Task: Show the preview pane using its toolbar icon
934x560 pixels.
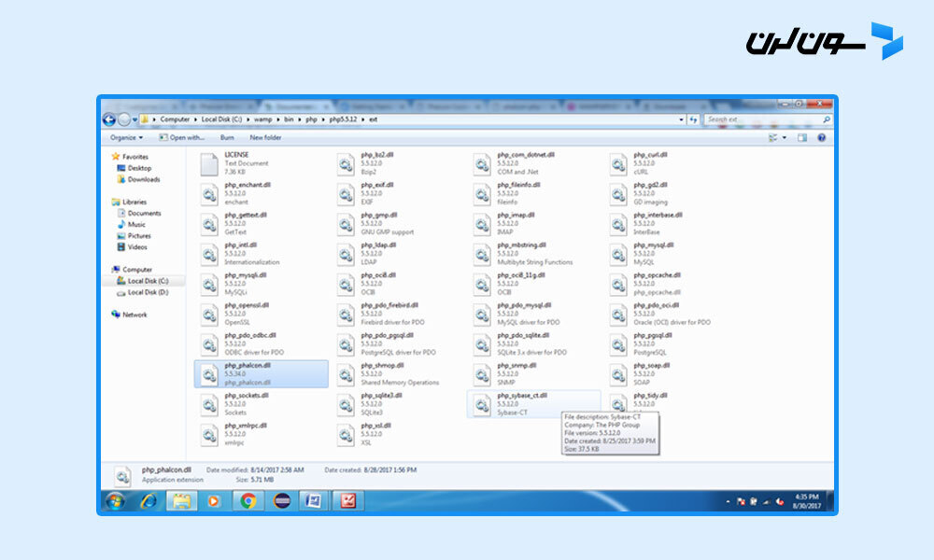Action: point(802,137)
